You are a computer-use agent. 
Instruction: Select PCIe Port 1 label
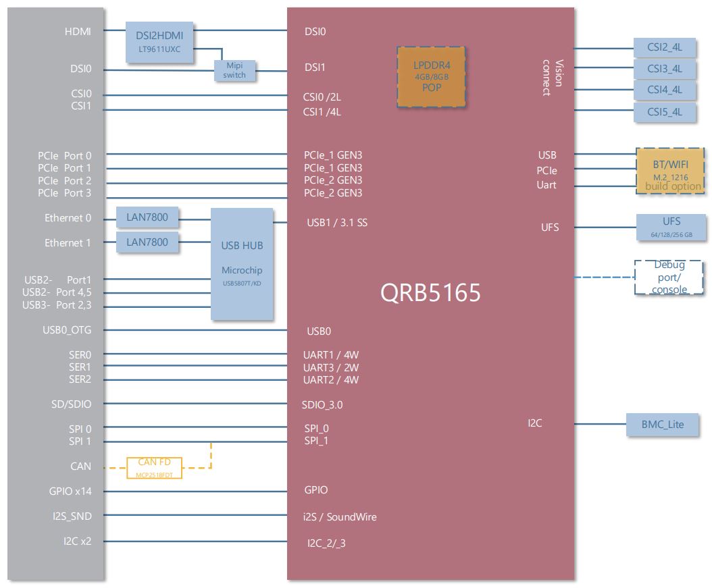[64, 168]
